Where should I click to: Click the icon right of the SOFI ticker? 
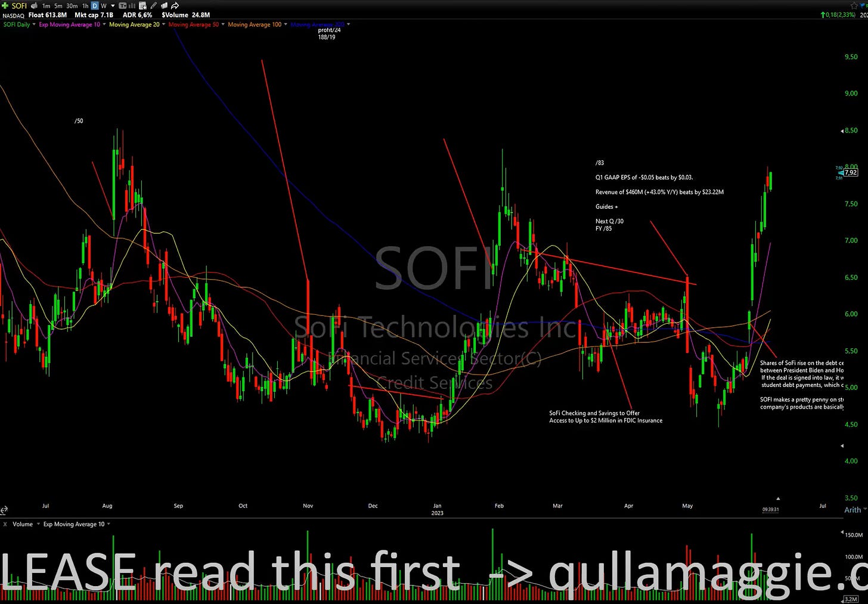[34, 6]
